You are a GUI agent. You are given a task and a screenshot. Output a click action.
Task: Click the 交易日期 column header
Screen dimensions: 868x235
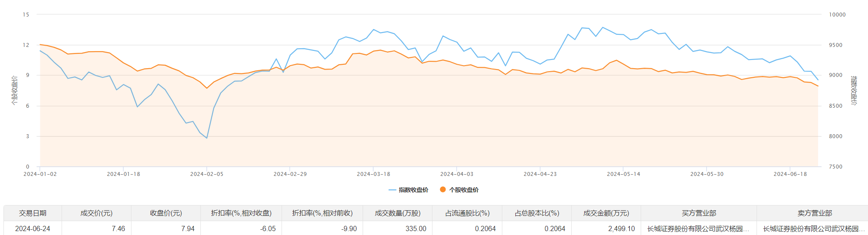click(x=33, y=213)
